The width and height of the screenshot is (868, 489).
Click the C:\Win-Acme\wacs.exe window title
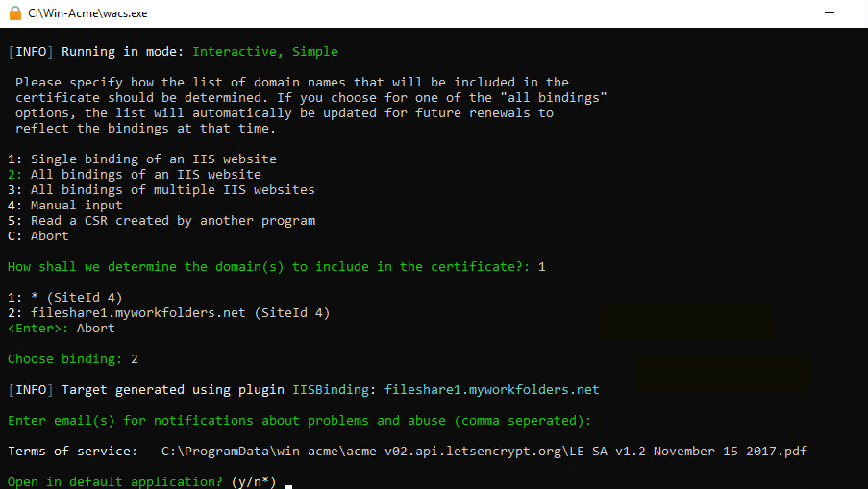[87, 13]
